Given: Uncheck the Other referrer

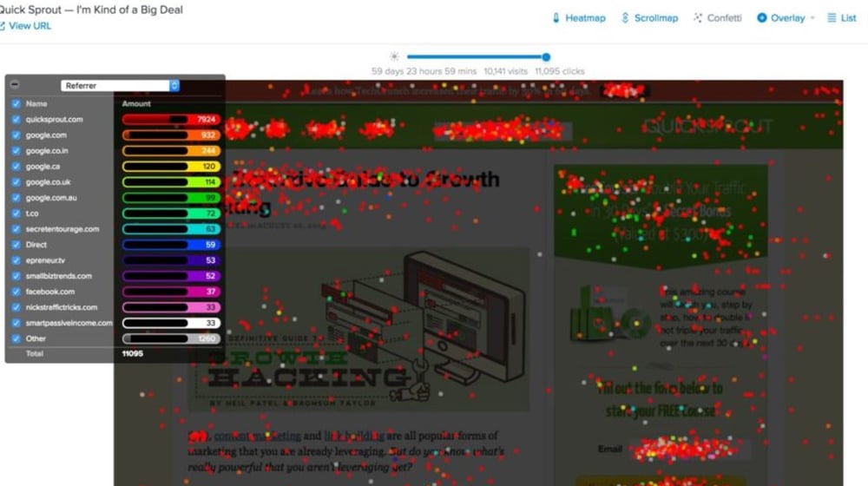Looking at the screenshot, I should (x=16, y=338).
